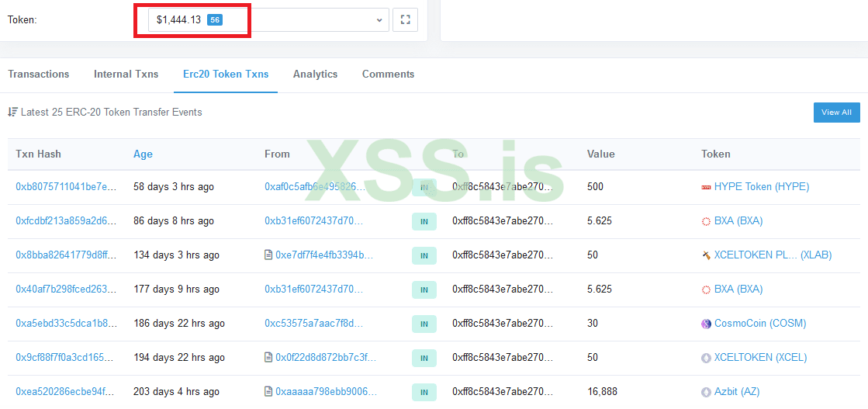Open transaction hash 0xa5ebd33c5dca1b8…
This screenshot has height=409, width=868.
point(67,324)
